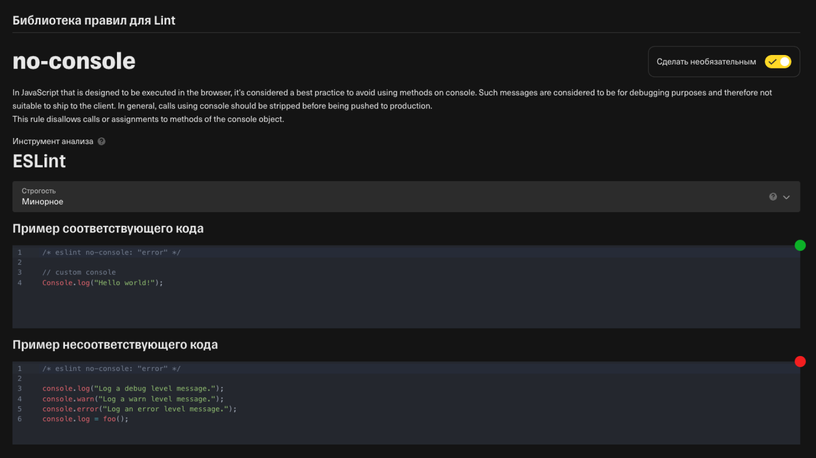Go to "Библиотека правил для Lint" header
This screenshot has width=816, height=458.
pyautogui.click(x=94, y=20)
